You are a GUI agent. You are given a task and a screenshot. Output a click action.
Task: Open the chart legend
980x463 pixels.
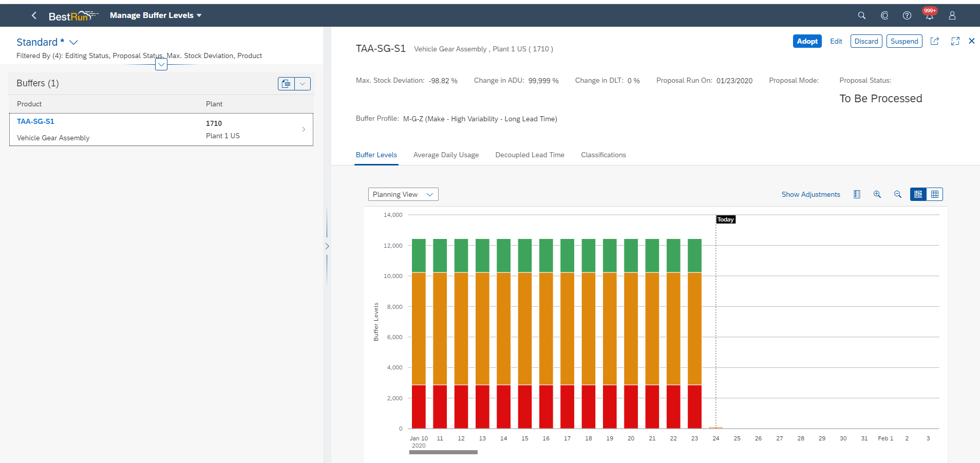(857, 194)
